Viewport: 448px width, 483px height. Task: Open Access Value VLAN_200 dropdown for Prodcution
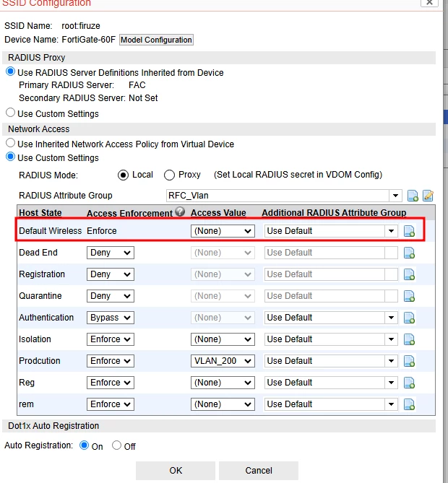[223, 361]
